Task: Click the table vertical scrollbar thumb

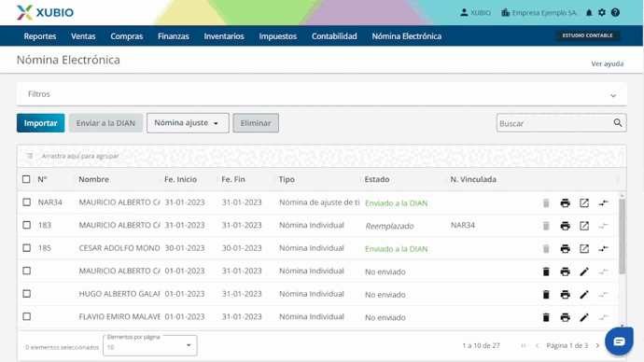Action: tap(622, 236)
